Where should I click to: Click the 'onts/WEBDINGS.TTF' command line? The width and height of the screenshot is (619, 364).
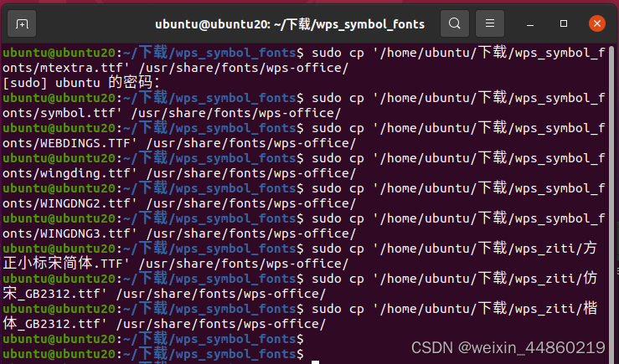[179, 143]
